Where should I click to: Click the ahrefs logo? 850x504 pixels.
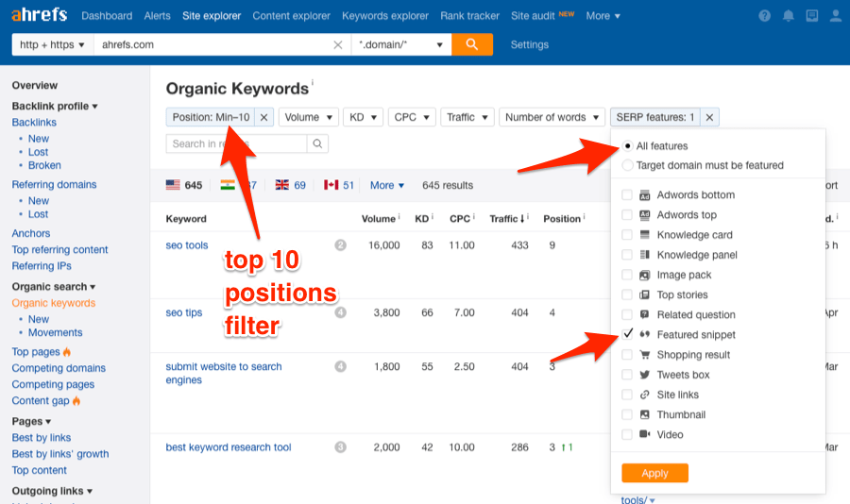click(39, 15)
